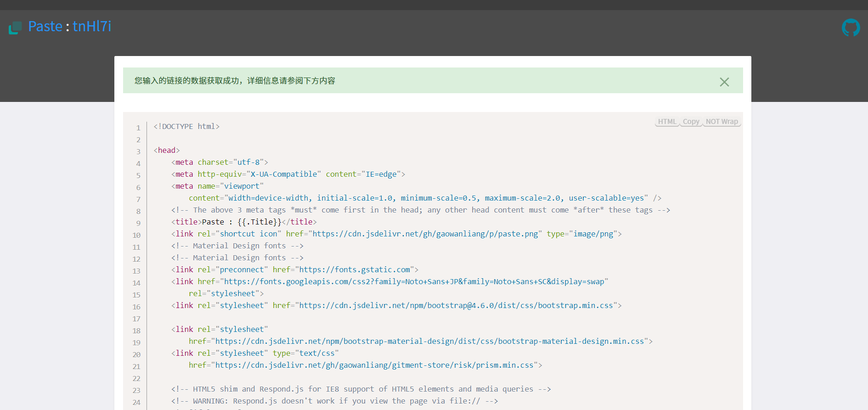Dismiss the green success alert
This screenshot has height=410, width=868.
(x=724, y=82)
